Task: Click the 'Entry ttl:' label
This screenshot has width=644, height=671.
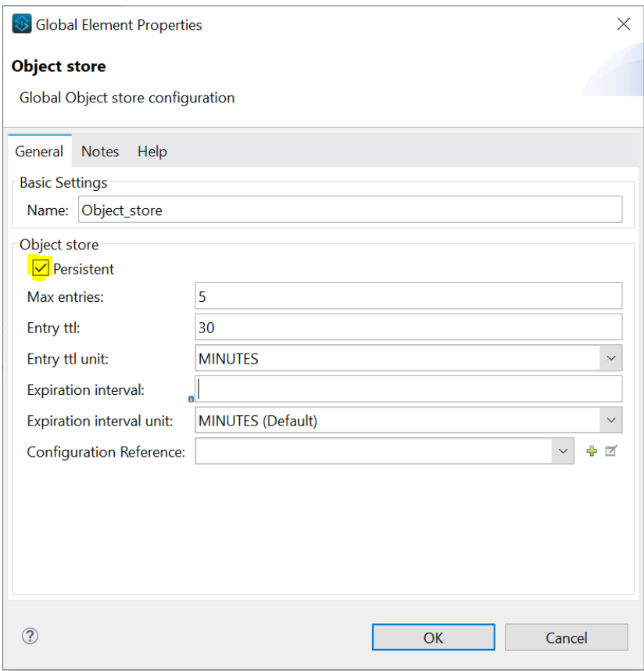Action: (x=53, y=328)
